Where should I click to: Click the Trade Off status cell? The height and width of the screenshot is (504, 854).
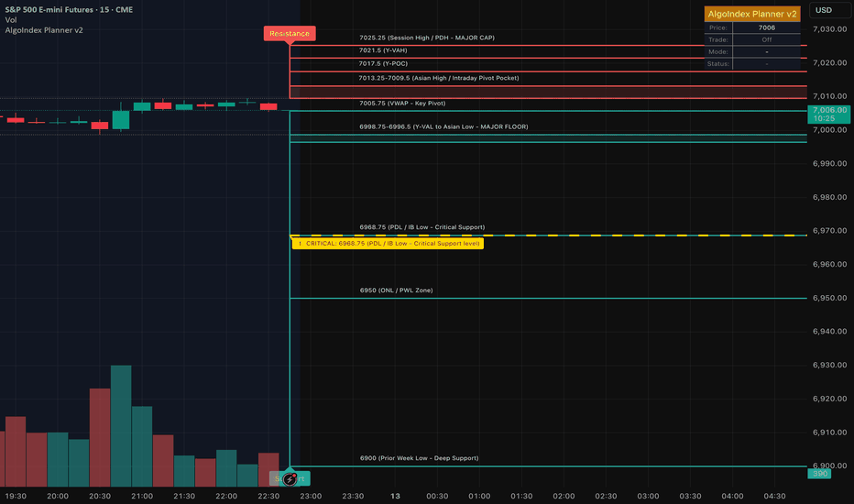coord(766,39)
